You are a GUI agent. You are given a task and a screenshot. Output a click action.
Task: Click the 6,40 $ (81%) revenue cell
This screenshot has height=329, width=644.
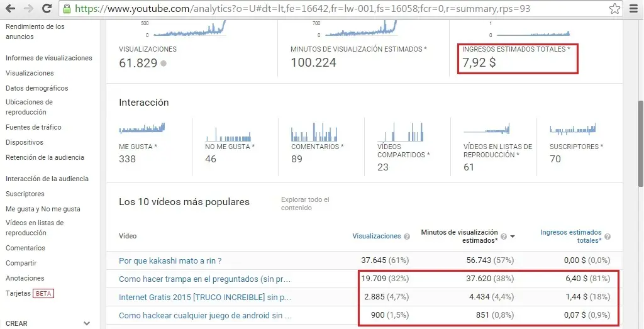(588, 279)
